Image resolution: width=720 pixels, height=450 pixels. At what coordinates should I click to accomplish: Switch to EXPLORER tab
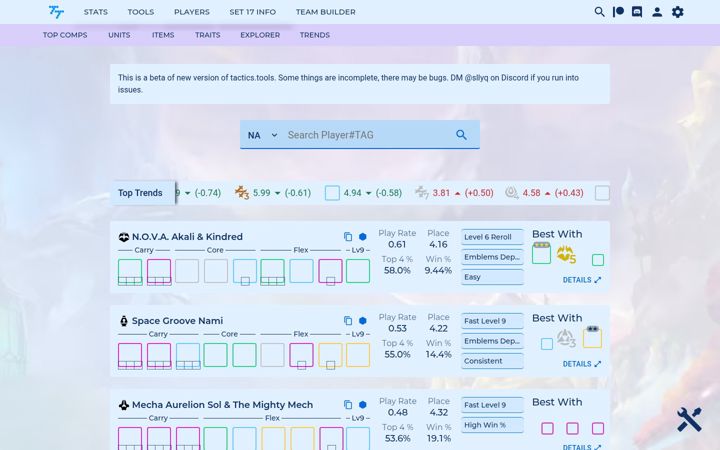[x=260, y=35]
